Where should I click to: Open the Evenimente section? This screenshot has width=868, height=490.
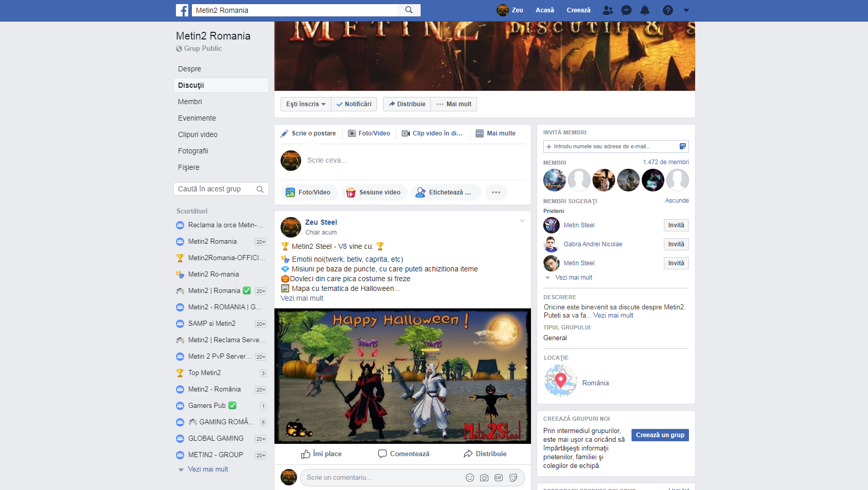click(x=197, y=118)
